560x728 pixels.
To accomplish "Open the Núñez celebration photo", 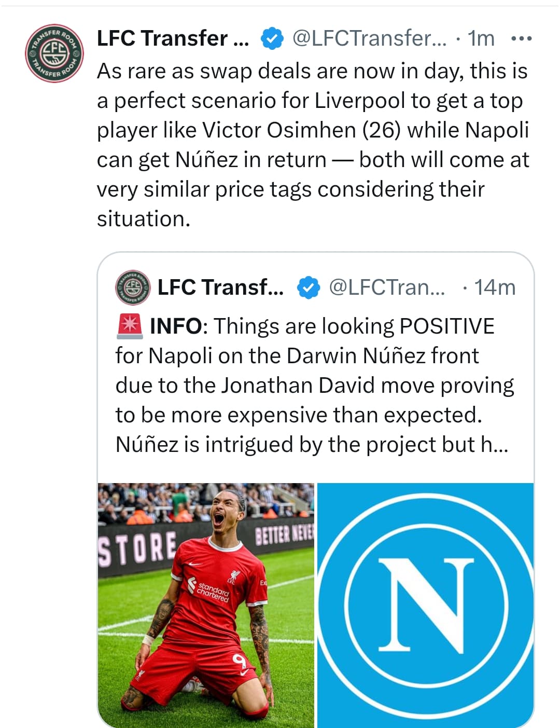I will (206, 605).
